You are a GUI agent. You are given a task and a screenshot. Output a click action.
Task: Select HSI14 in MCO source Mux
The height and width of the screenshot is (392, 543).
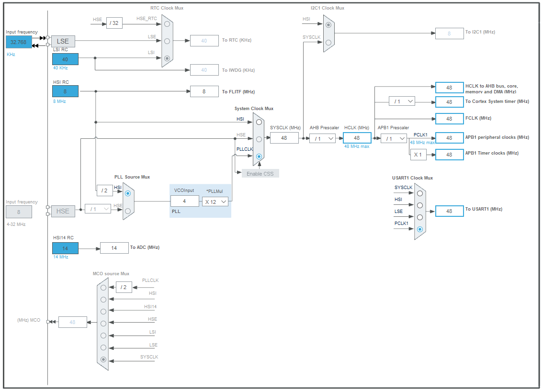tap(103, 312)
